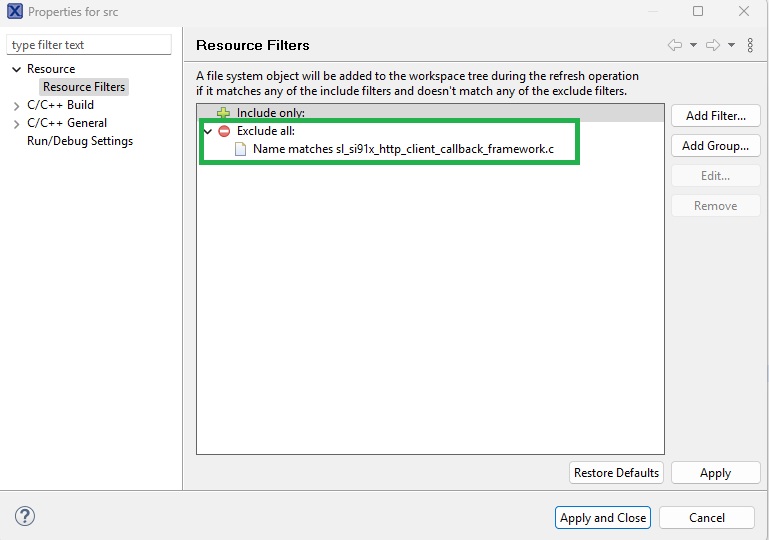Click the file icon beside Name matches filter

point(241,149)
